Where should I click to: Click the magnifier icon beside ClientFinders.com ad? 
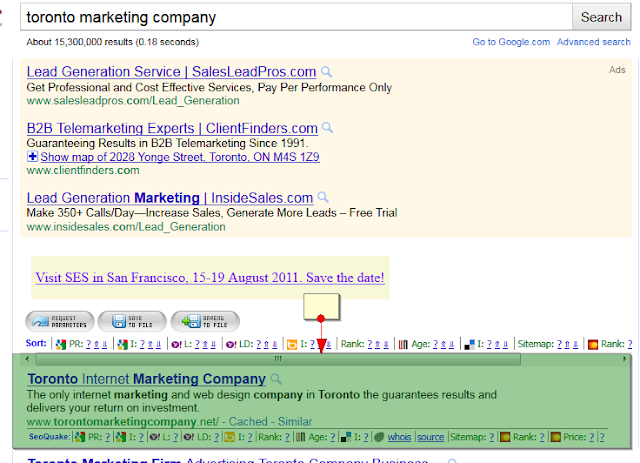(327, 128)
